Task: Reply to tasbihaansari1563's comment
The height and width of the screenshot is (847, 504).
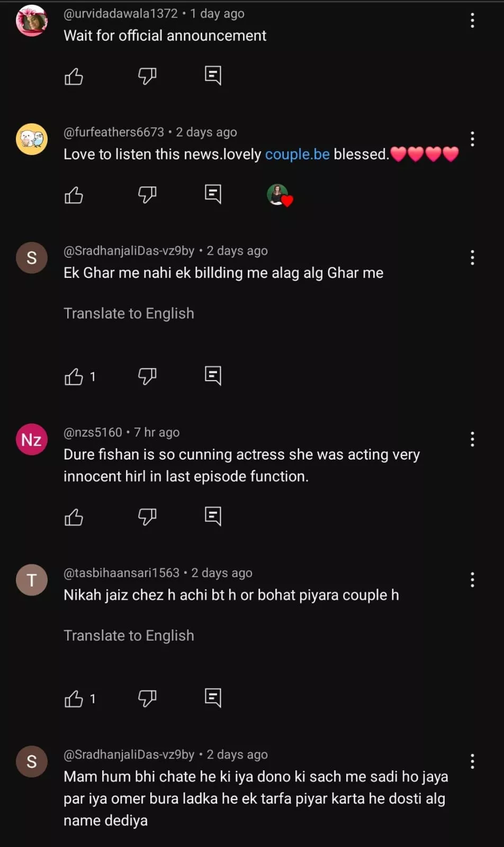Action: point(213,698)
